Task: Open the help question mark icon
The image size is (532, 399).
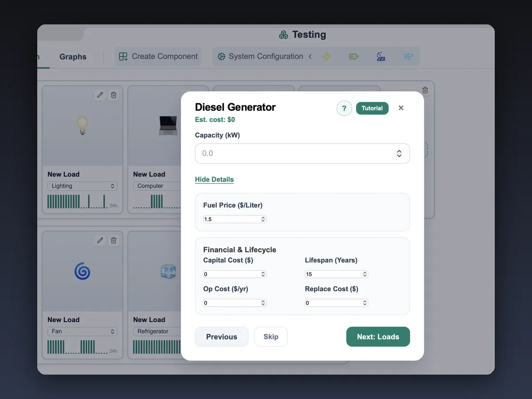Action: [x=344, y=108]
